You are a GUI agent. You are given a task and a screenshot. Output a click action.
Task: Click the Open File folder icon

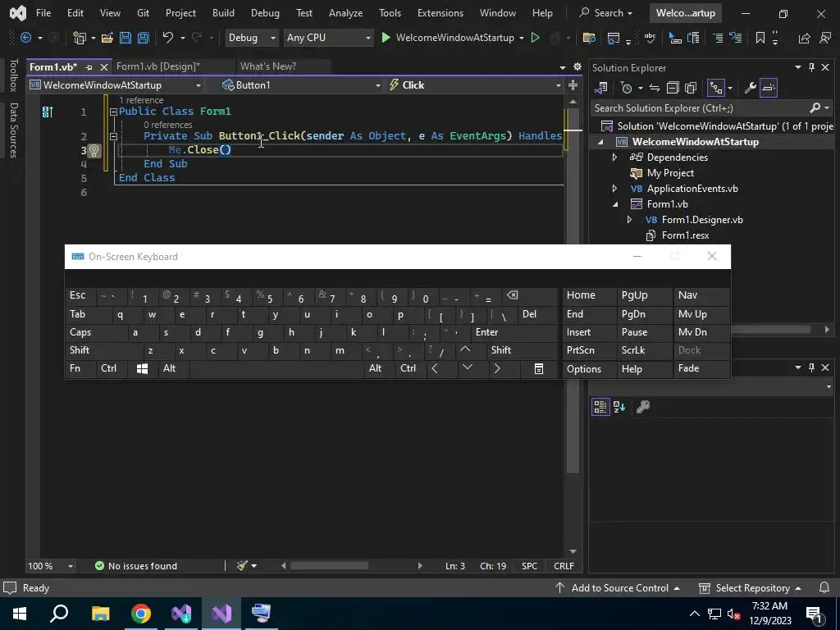point(107,38)
